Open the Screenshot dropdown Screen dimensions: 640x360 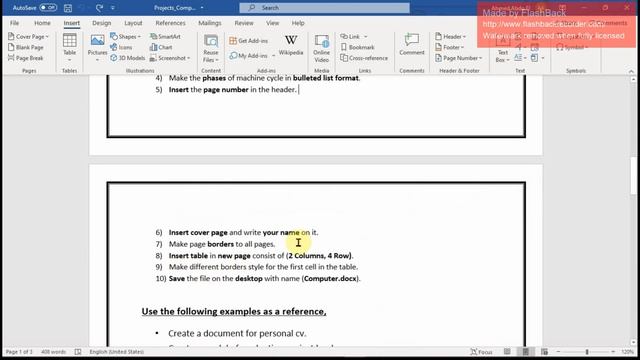(x=170, y=58)
